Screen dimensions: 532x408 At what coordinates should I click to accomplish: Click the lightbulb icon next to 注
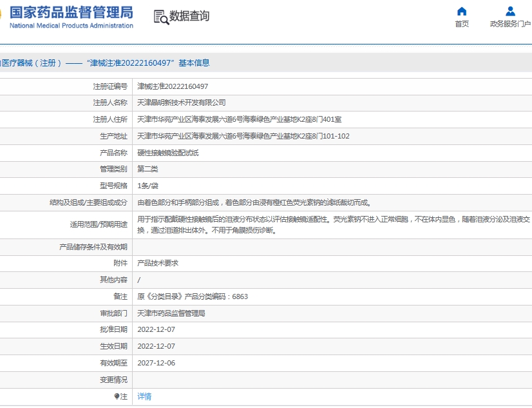pyautogui.click(x=117, y=396)
